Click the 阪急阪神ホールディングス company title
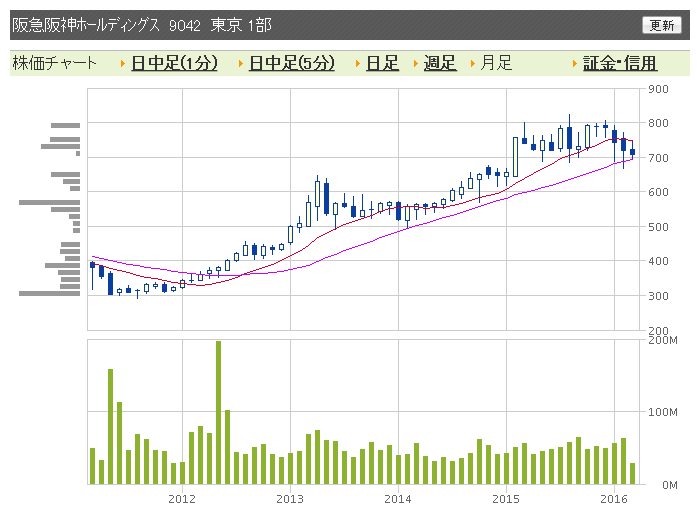 pyautogui.click(x=85, y=25)
